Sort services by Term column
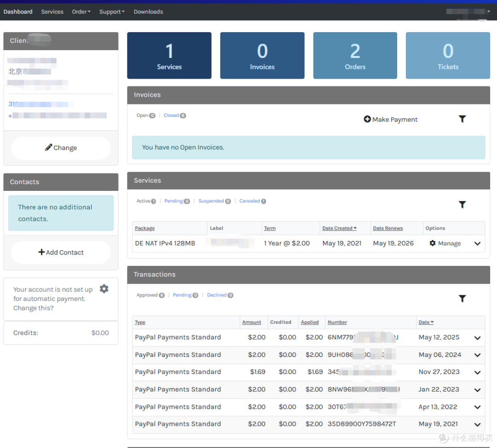The width and height of the screenshot is (497, 448). click(270, 228)
